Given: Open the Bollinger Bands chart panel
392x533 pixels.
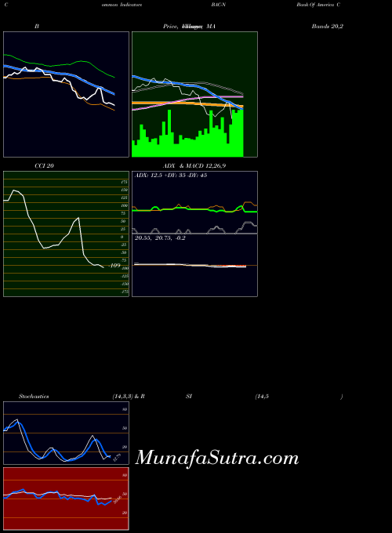Looking at the screenshot, I should 67,95.
